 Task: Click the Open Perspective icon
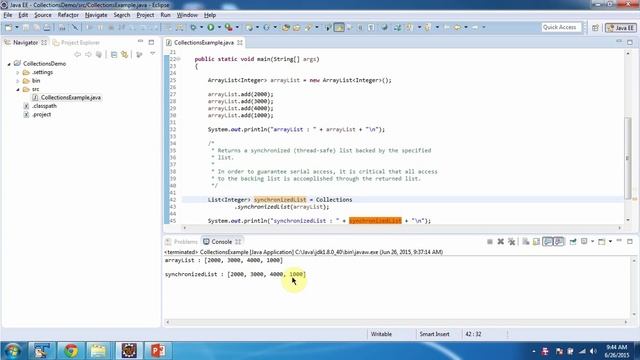(x=595, y=27)
